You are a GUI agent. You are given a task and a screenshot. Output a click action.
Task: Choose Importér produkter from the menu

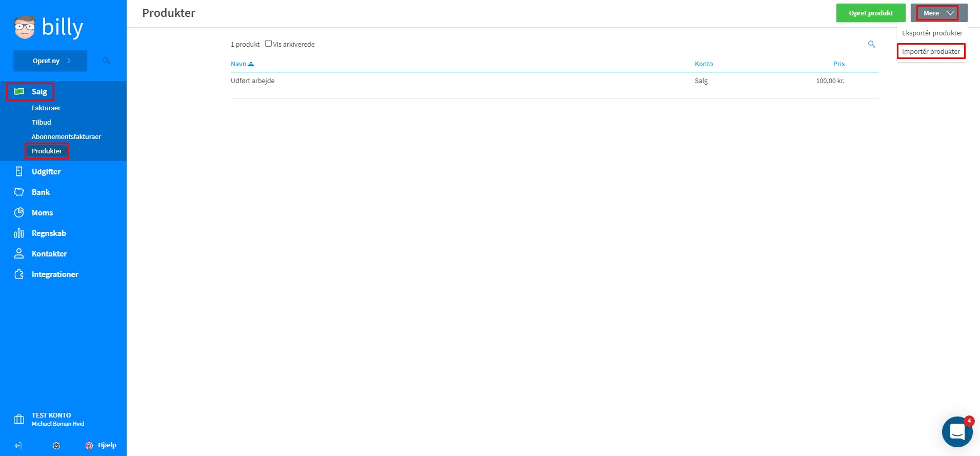pyautogui.click(x=931, y=51)
